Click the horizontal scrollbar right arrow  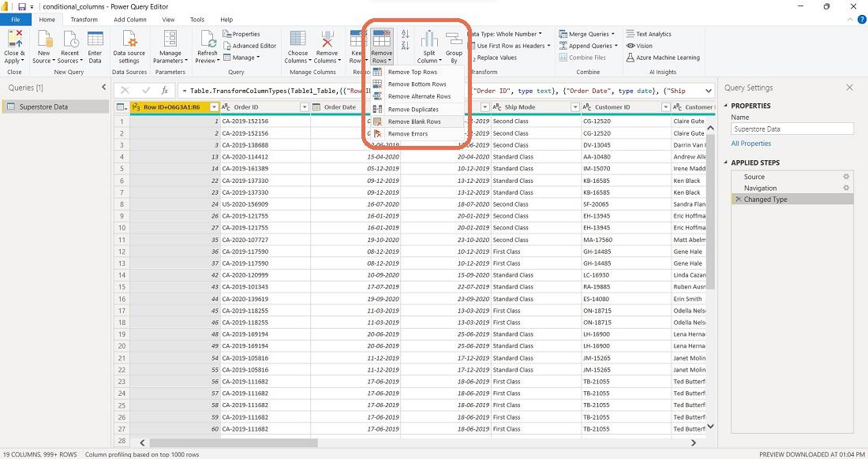pos(694,442)
